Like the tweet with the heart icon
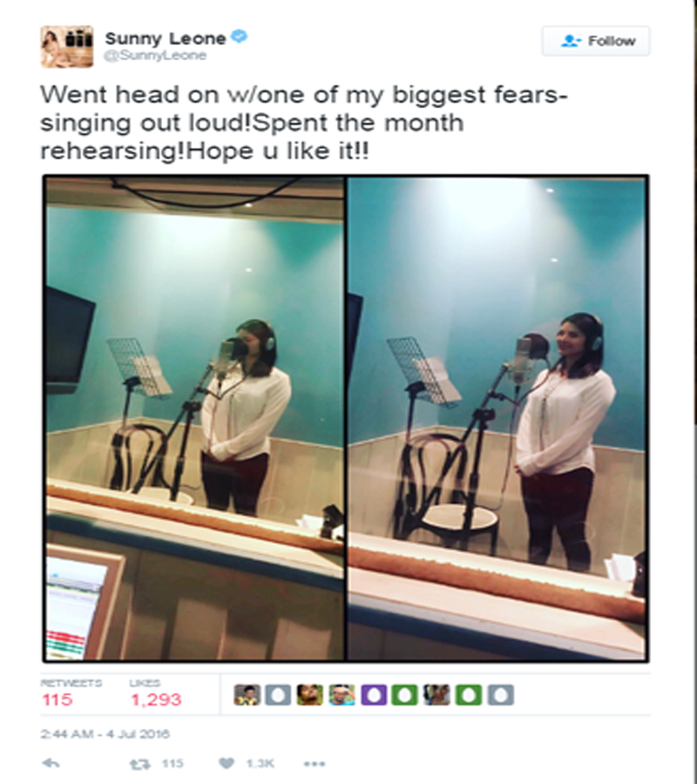697x784 pixels. 227,763
